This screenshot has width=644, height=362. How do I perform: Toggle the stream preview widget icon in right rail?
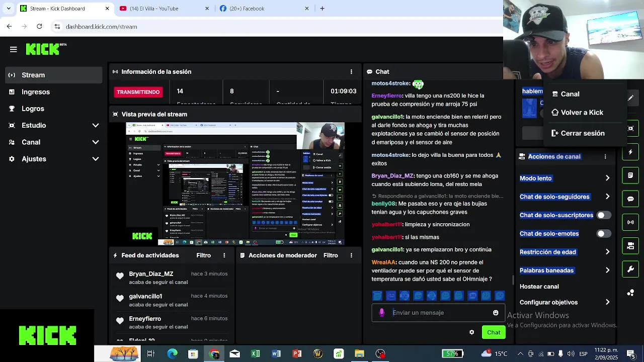click(631, 128)
